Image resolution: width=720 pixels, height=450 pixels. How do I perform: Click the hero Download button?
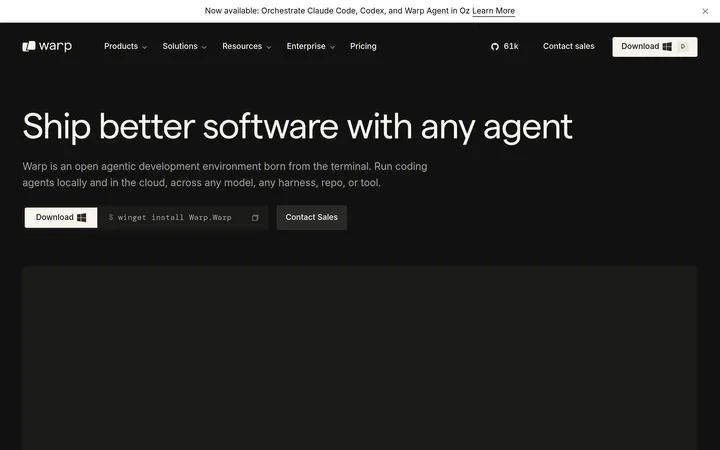click(x=61, y=217)
